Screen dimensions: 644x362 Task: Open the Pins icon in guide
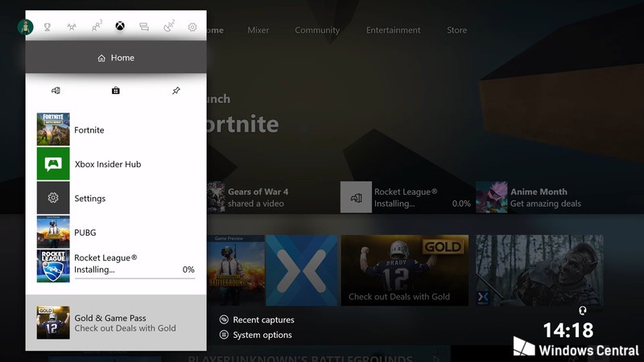point(175,90)
